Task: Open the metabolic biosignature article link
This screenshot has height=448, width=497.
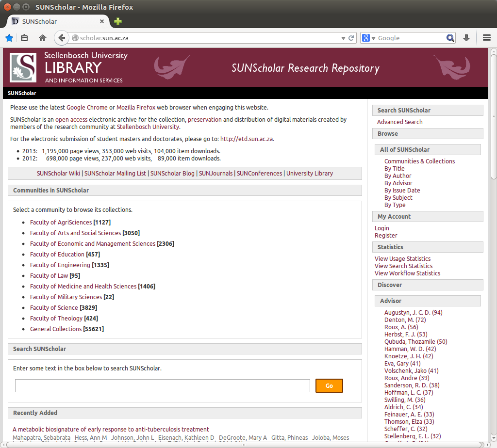Action: [111, 429]
